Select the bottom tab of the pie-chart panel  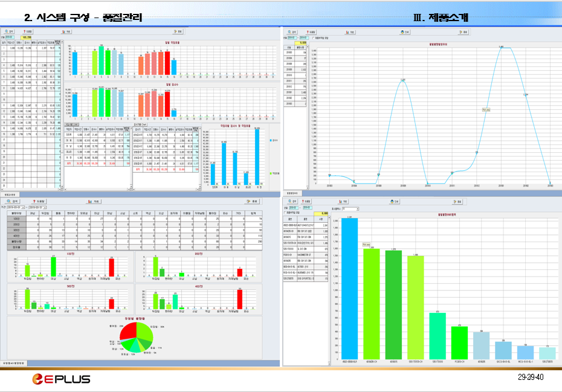(14, 364)
